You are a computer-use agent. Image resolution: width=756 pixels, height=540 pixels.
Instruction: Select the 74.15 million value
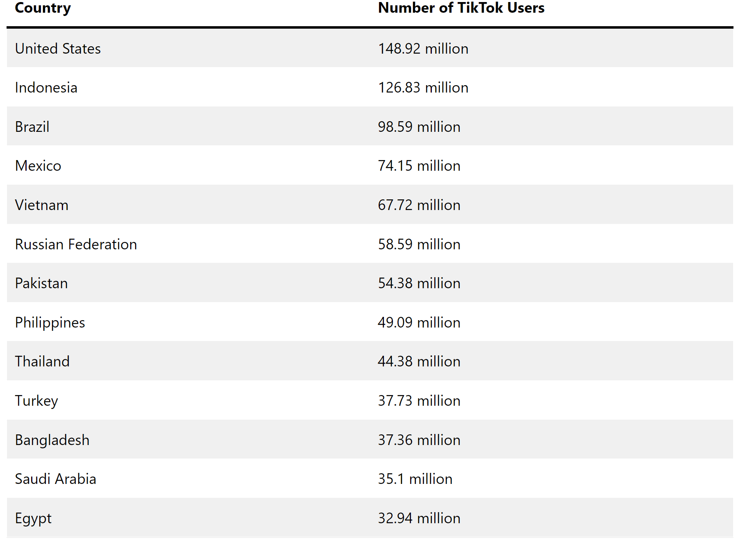(x=419, y=166)
